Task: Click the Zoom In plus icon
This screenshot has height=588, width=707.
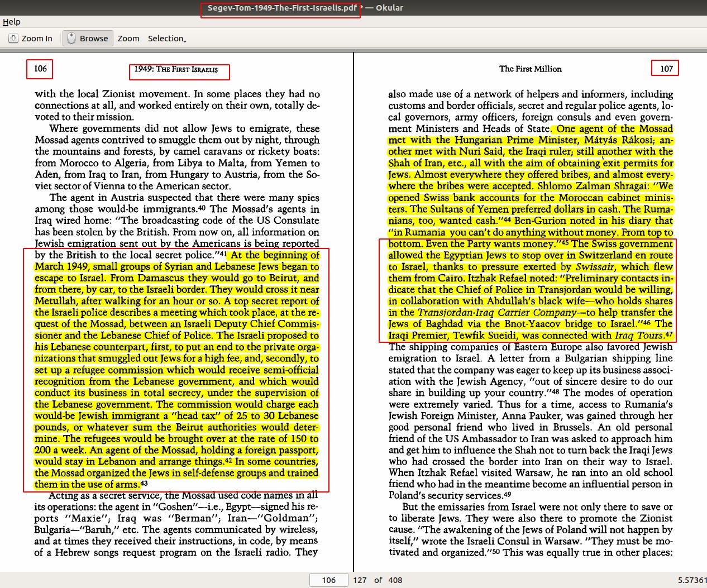Action: tap(13, 39)
